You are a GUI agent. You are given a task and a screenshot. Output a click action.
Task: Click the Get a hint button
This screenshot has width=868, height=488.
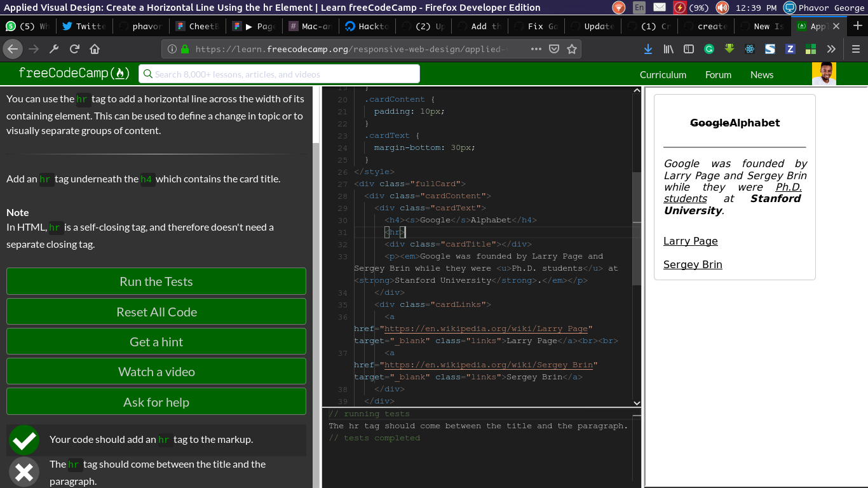156,342
